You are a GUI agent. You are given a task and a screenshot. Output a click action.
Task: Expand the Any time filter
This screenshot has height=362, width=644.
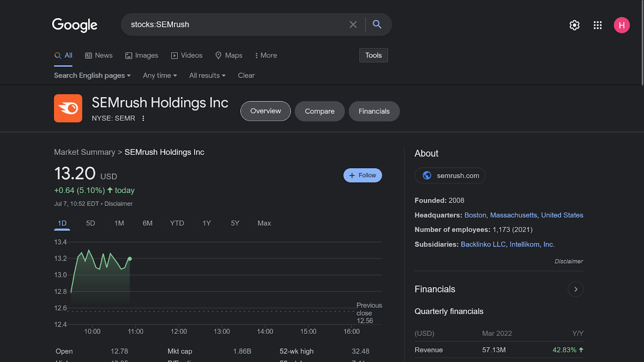(x=160, y=76)
